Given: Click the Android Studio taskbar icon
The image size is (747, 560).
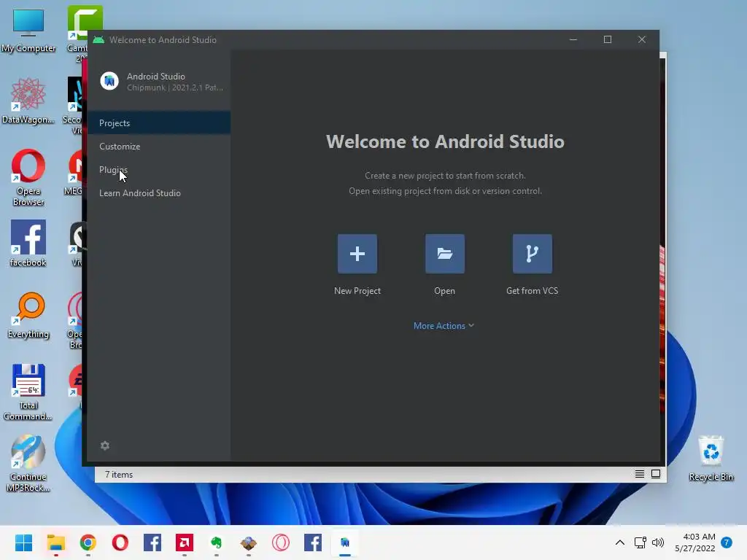Looking at the screenshot, I should point(345,542).
